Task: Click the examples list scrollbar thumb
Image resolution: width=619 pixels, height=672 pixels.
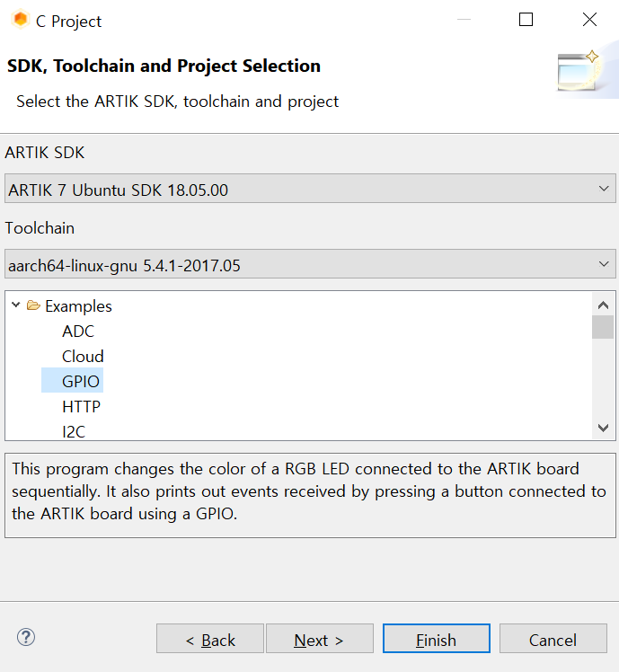Action: (603, 327)
